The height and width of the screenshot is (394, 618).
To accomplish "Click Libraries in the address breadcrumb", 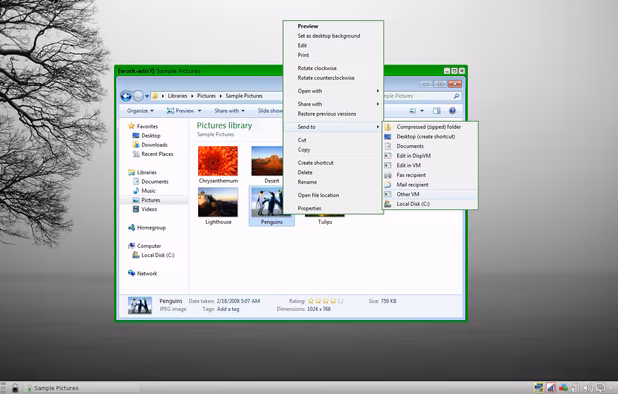I will click(x=177, y=96).
